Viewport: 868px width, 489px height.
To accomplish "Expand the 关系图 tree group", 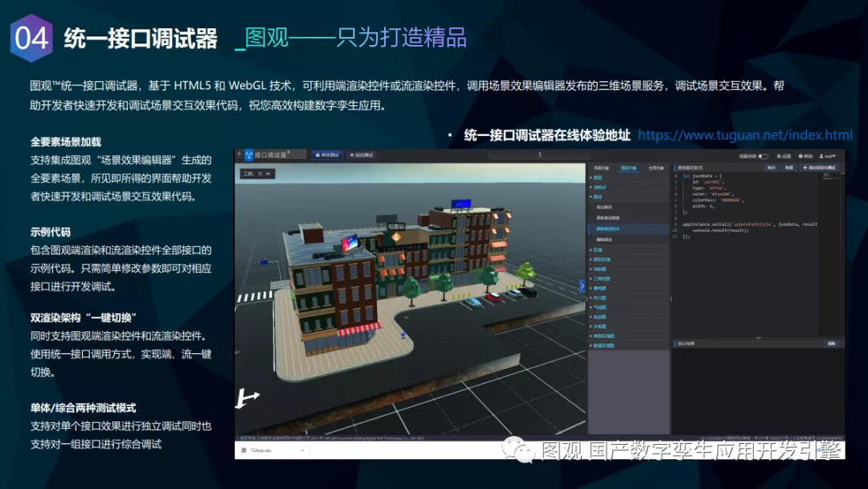I will (591, 327).
